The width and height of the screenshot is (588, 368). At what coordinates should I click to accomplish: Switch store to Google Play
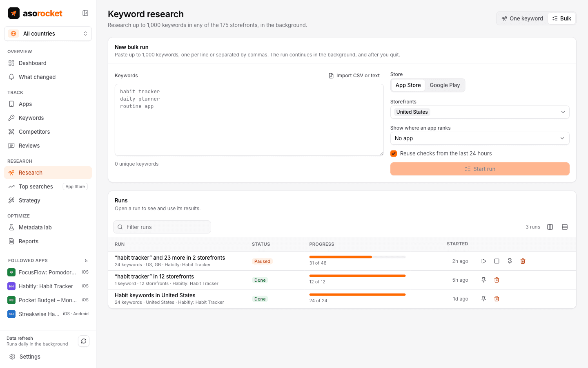[445, 85]
